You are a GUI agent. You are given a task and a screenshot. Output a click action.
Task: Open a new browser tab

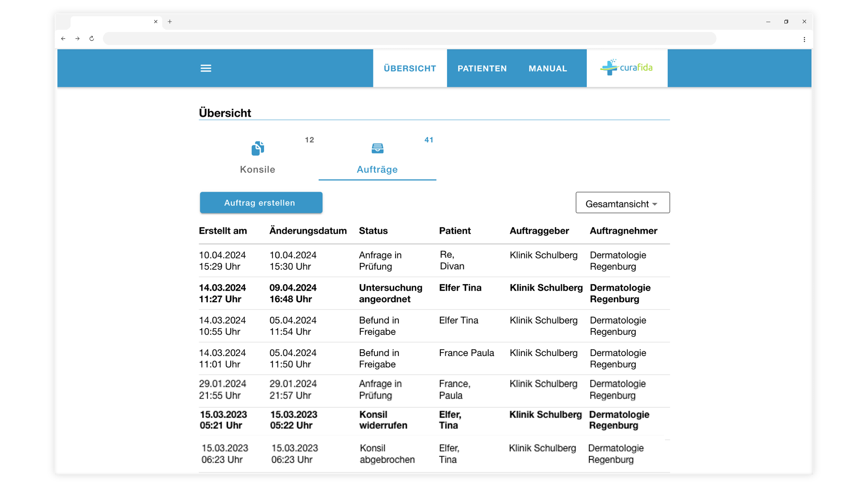tap(170, 22)
